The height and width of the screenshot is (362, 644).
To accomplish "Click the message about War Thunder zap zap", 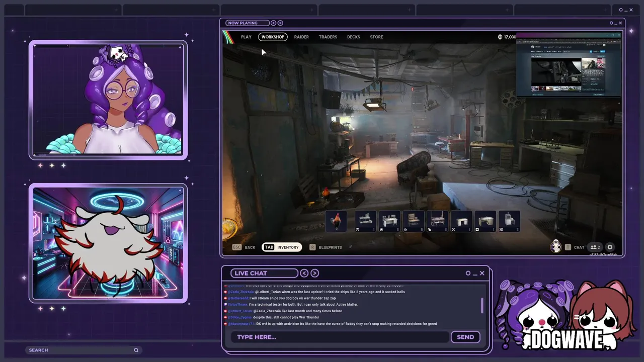I will pos(292,298).
